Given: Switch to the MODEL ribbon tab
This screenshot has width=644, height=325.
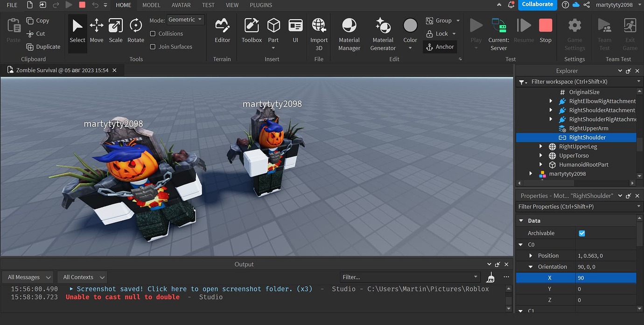Looking at the screenshot, I should point(151,5).
